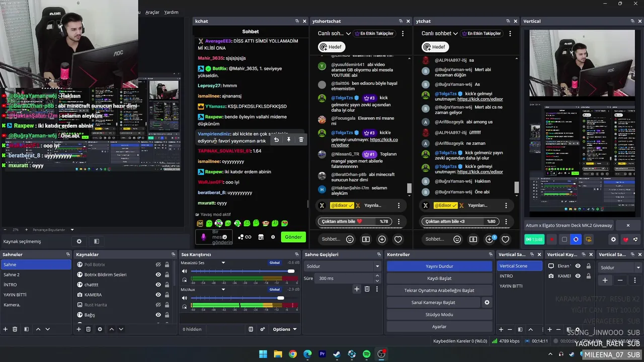Open Pencereye Boyutlandır preview scale dropdown
Screen dimensions: 644x362
[53, 230]
